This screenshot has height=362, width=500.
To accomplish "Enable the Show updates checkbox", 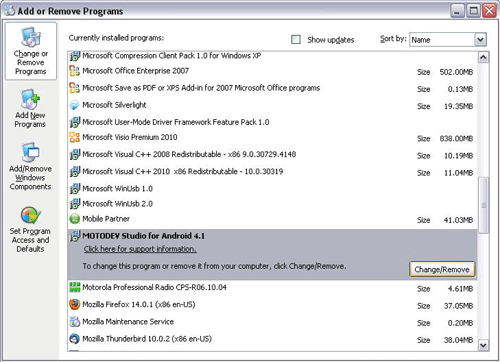I will click(x=296, y=40).
